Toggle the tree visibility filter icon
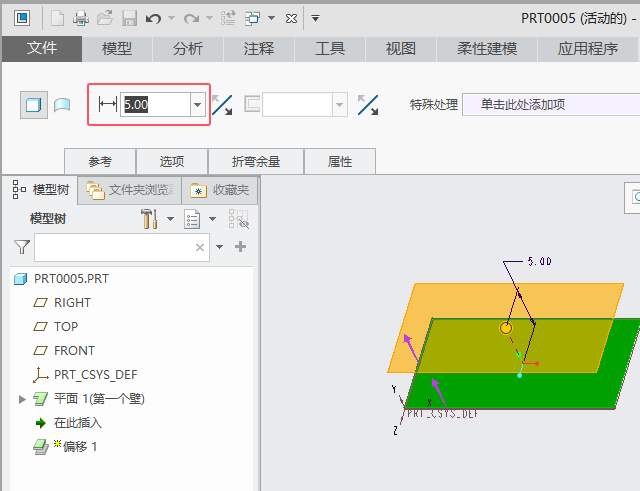This screenshot has height=491, width=640. pyautogui.click(x=239, y=219)
